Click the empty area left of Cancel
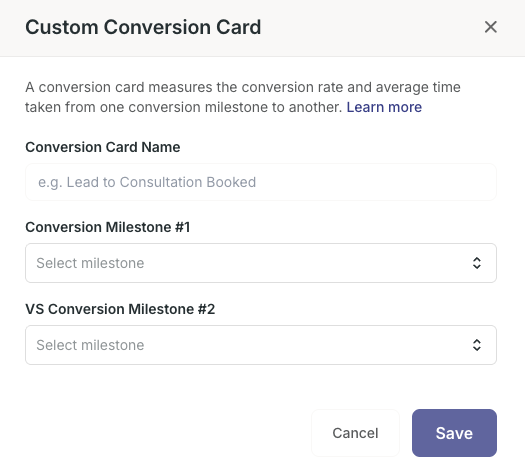Image resolution: width=525 pixels, height=471 pixels. click(x=167, y=433)
